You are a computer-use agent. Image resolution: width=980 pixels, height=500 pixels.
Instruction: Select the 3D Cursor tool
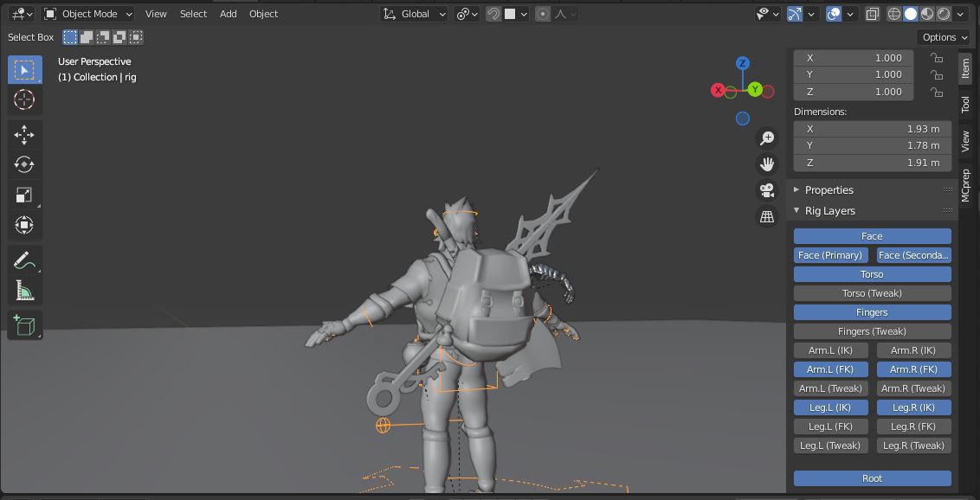[x=24, y=99]
